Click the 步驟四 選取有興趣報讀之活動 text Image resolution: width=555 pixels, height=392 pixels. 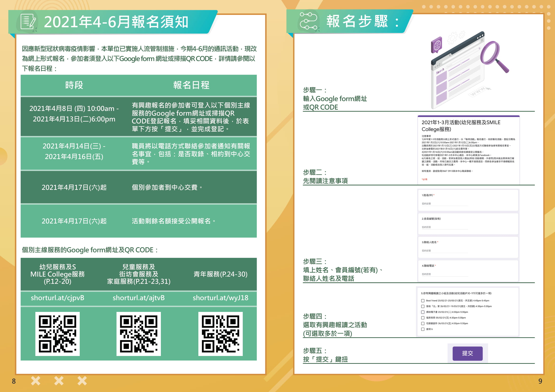click(x=335, y=325)
